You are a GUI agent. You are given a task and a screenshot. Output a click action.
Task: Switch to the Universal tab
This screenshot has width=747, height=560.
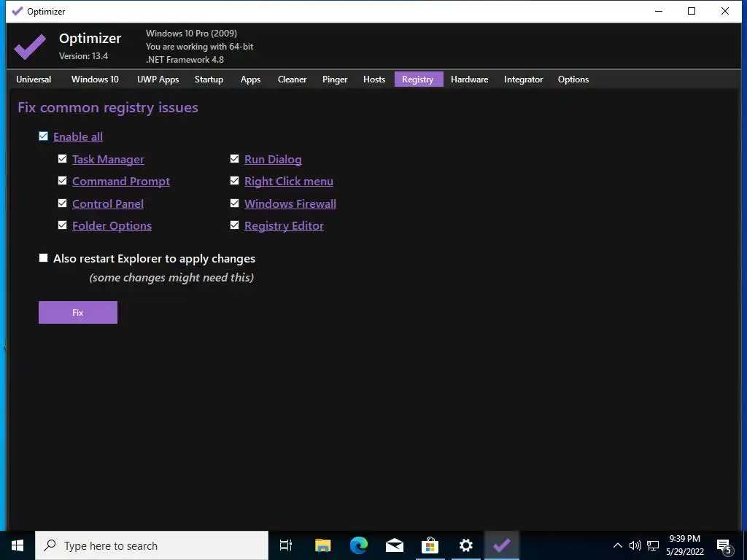(34, 79)
